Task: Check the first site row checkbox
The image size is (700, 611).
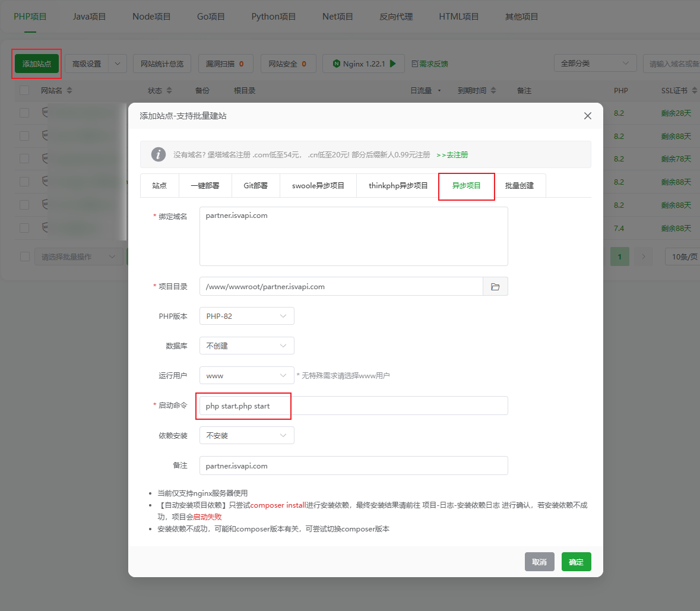Action: pos(24,113)
